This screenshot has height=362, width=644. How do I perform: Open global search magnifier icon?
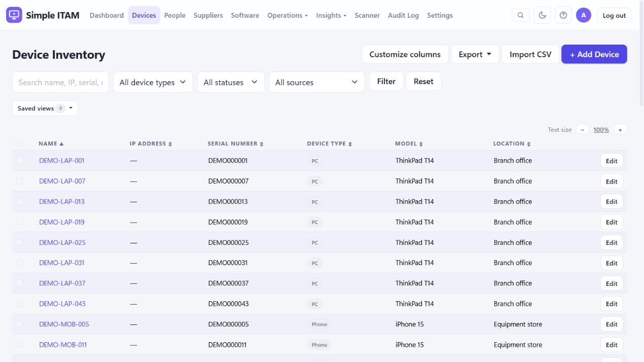coord(521,15)
